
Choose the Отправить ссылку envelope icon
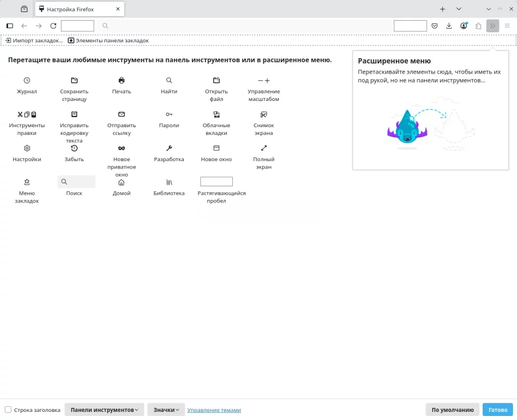coord(121,115)
